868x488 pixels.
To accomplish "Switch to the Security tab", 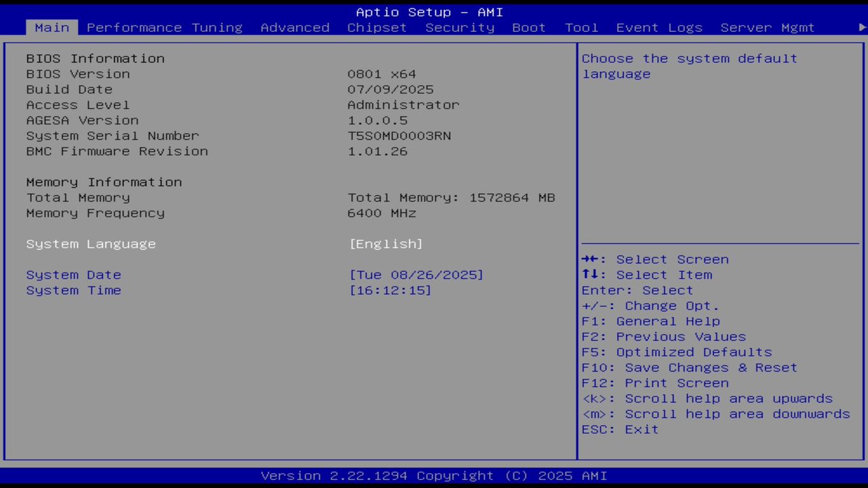I will tap(460, 27).
